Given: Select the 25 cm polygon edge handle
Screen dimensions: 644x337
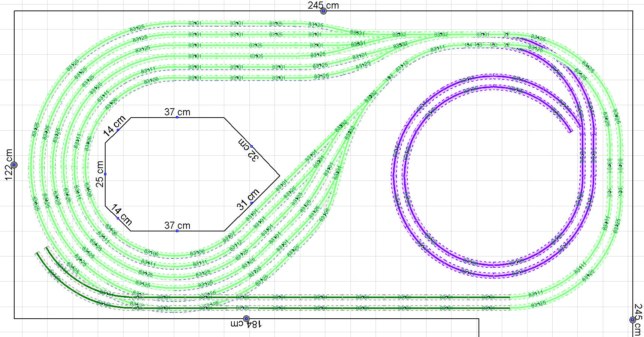Looking at the screenshot, I should [105, 174].
